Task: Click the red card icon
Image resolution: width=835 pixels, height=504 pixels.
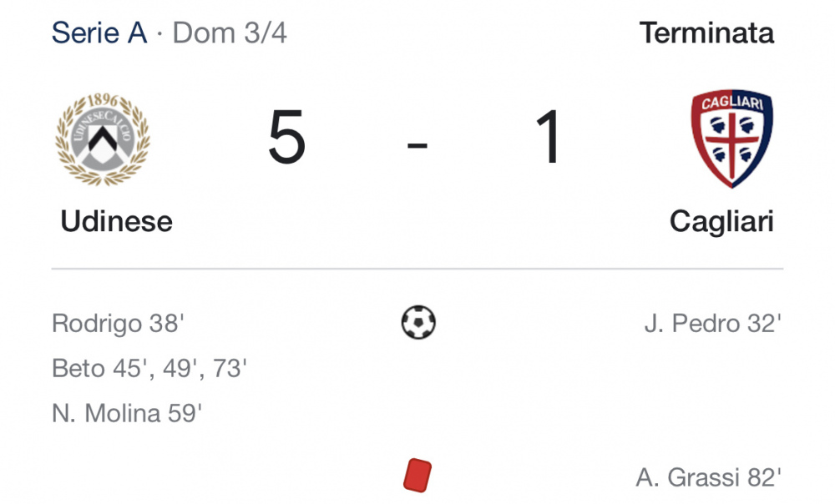Action: (x=417, y=476)
